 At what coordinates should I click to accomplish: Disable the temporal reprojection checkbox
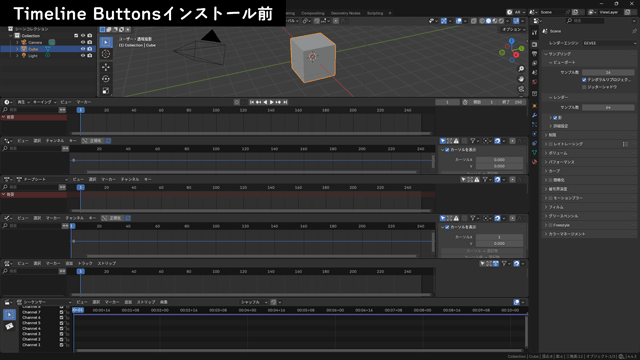(584, 80)
